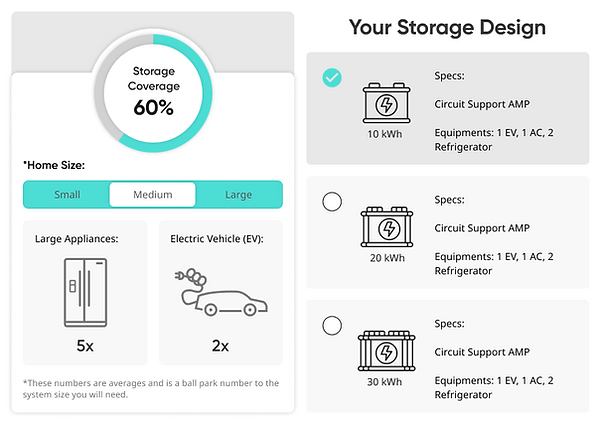This screenshot has width=600, height=423.
Task: Click the electric vehicle car icon
Action: 221,292
